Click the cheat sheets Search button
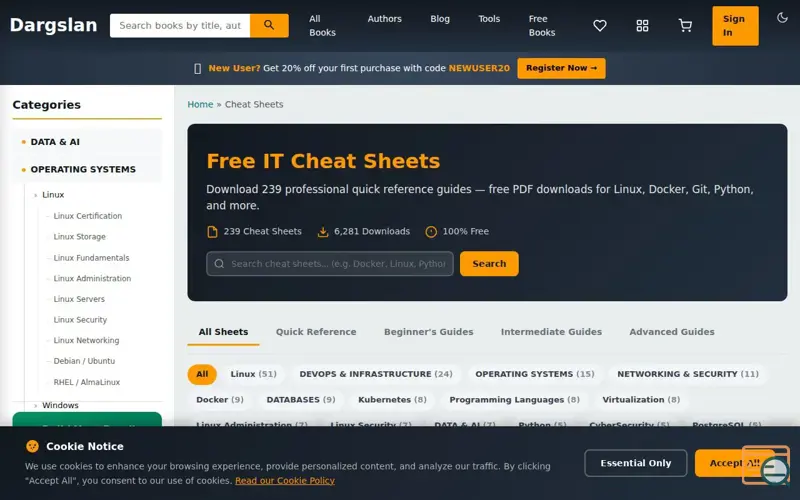Viewport: 800px width, 500px height. pos(489,264)
